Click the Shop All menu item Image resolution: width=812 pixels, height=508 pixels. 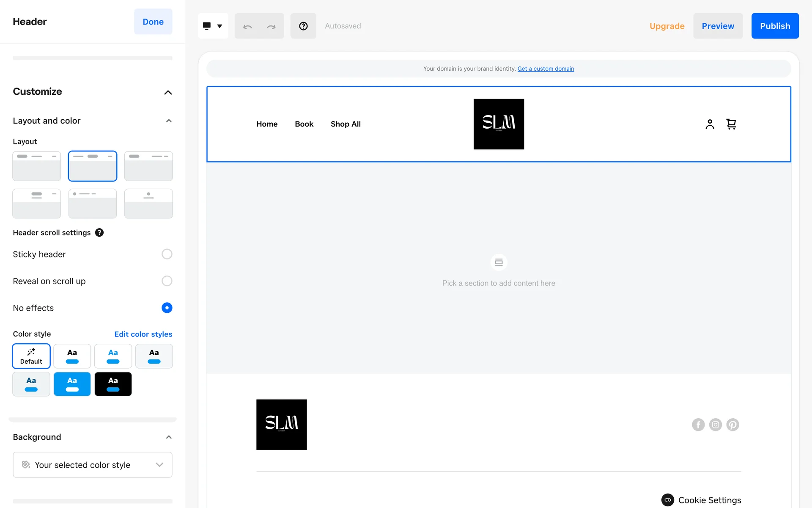(x=346, y=124)
